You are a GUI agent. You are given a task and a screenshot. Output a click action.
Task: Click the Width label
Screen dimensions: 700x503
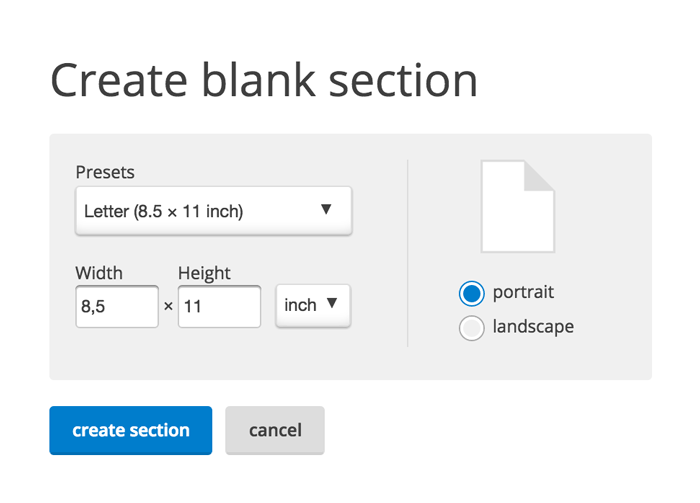tap(99, 273)
